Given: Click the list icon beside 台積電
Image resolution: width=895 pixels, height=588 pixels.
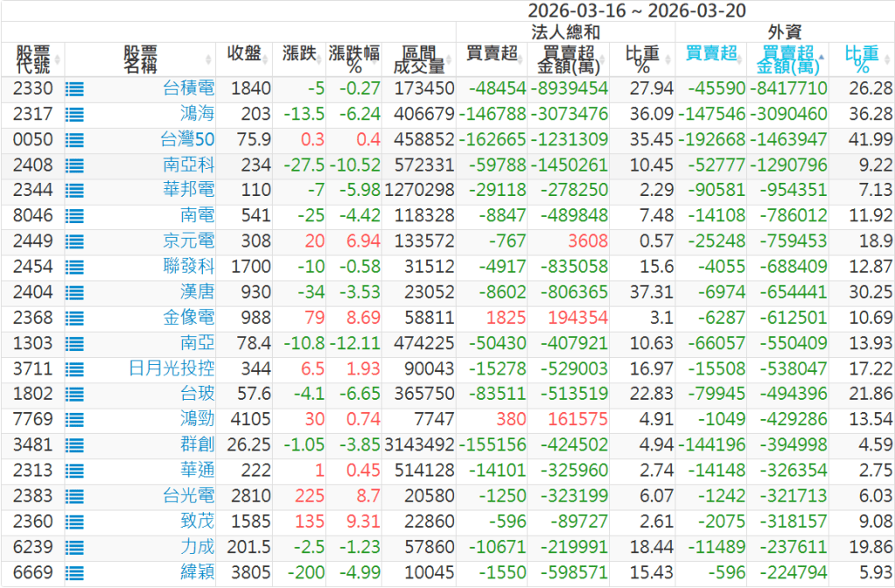Looking at the screenshot, I should (75, 88).
